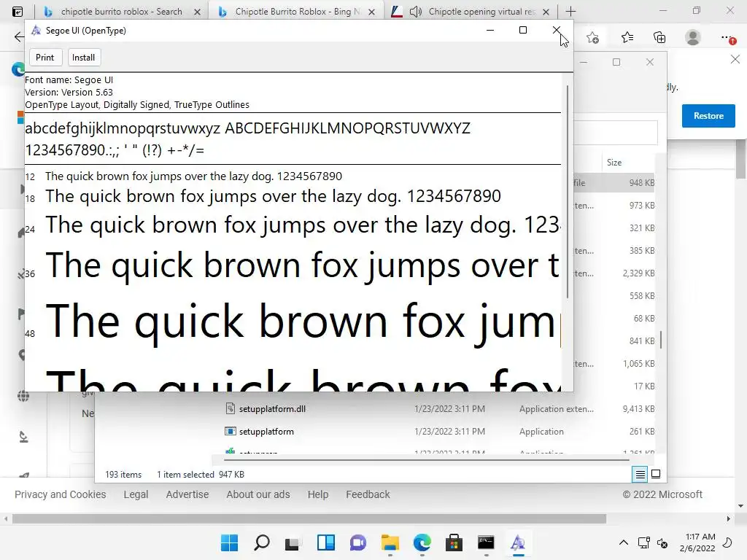Open the Chat taskbar icon
Viewport: 747px width, 560px height.
pos(357,542)
